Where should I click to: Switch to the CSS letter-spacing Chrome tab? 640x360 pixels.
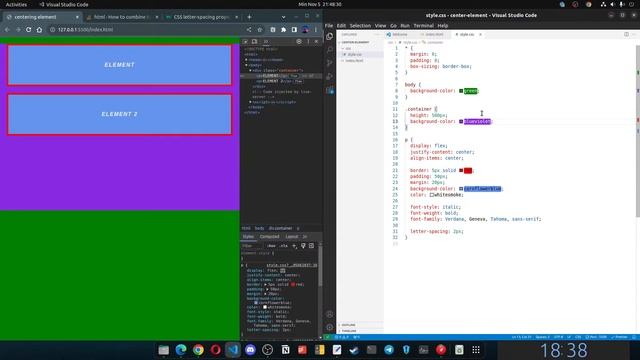(x=202, y=17)
